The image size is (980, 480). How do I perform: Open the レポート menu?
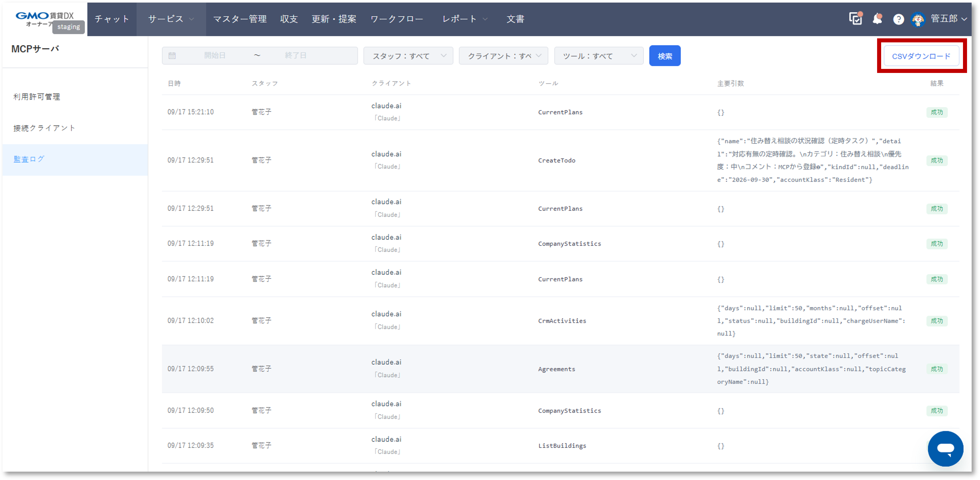point(465,19)
